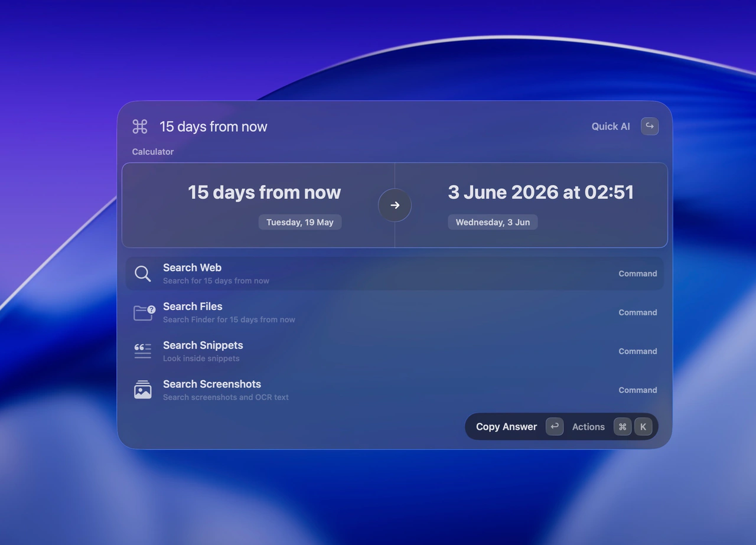Click 'Search screenshots and OCR text' subtitle
This screenshot has height=545, width=756.
(226, 397)
